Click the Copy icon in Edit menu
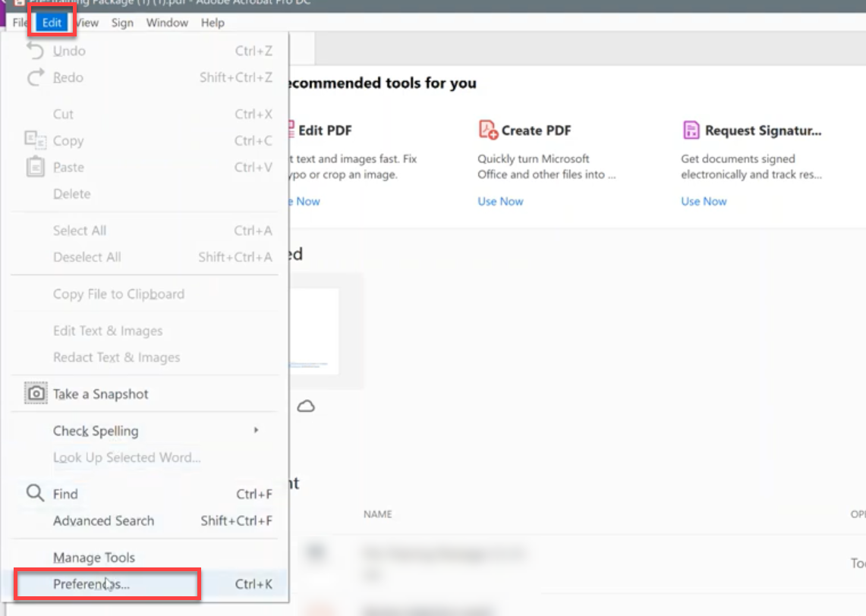Image resolution: width=866 pixels, height=616 pixels. tap(36, 140)
